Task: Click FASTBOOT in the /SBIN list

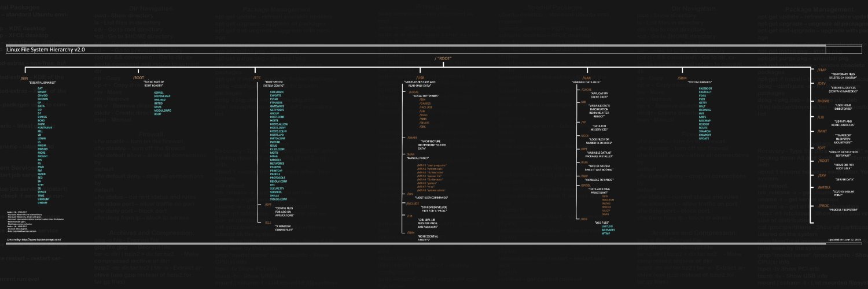Action: [705, 88]
